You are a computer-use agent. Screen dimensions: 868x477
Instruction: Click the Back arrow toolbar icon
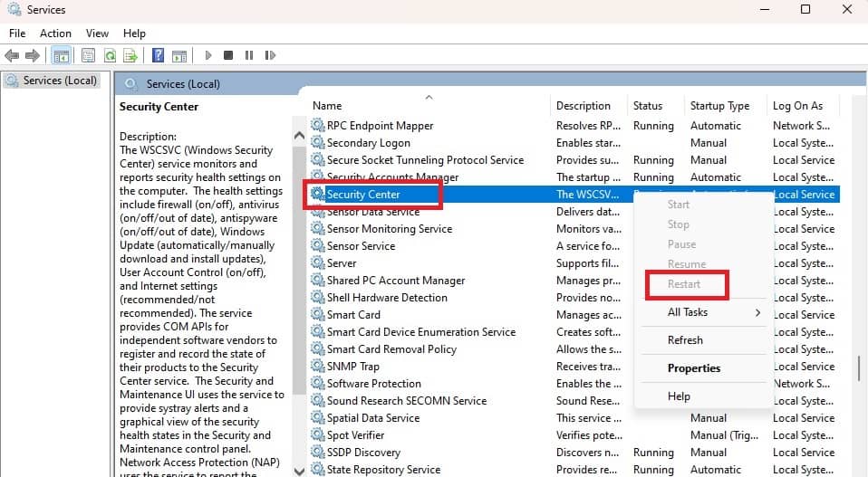pyautogui.click(x=12, y=55)
